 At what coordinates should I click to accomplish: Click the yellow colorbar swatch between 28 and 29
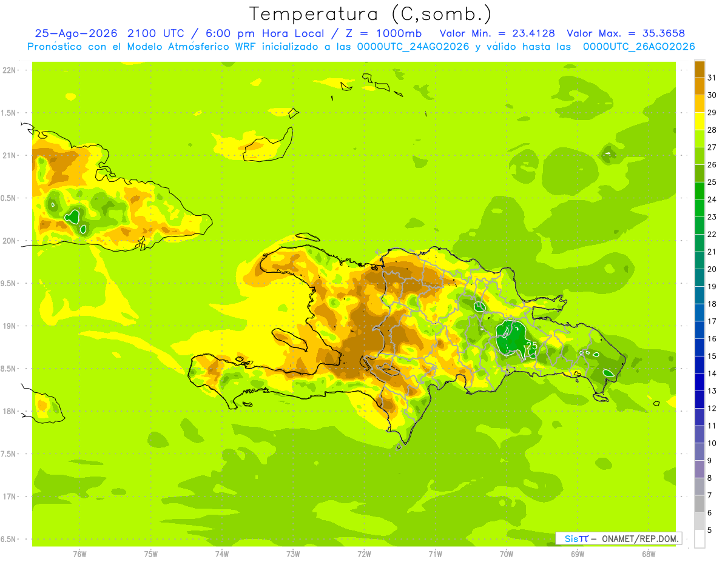click(699, 121)
